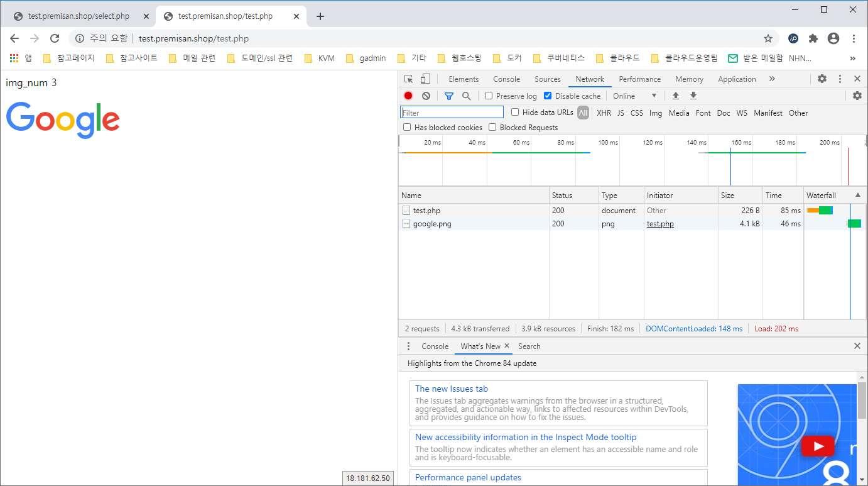Screen dimensions: 868x486
Task: Enable Preserve log checkbox
Action: (x=489, y=96)
